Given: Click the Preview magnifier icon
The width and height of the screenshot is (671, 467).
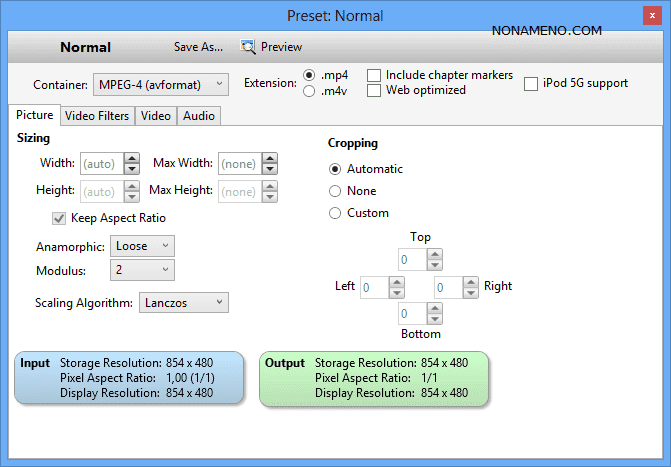Looking at the screenshot, I should coord(248,47).
